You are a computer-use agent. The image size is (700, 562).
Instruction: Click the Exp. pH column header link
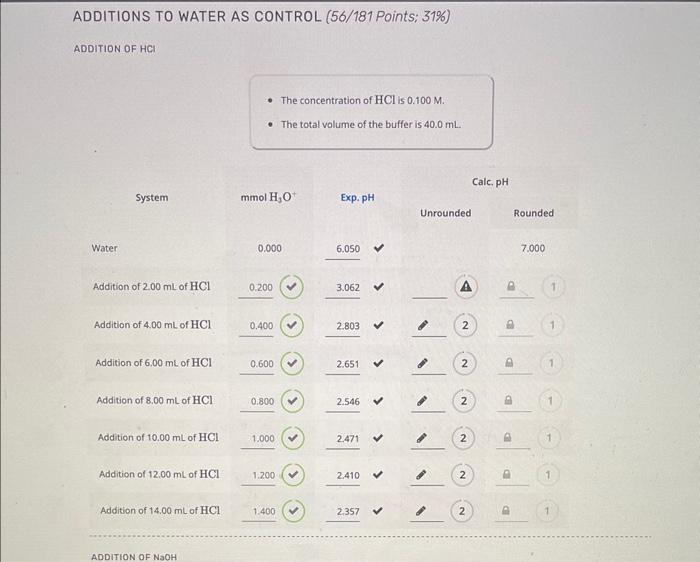pyautogui.click(x=357, y=197)
